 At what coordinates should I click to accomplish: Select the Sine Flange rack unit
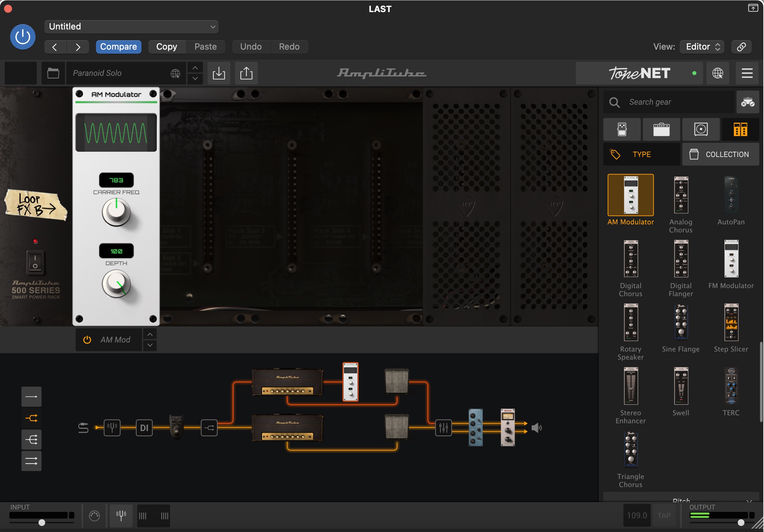(x=681, y=322)
